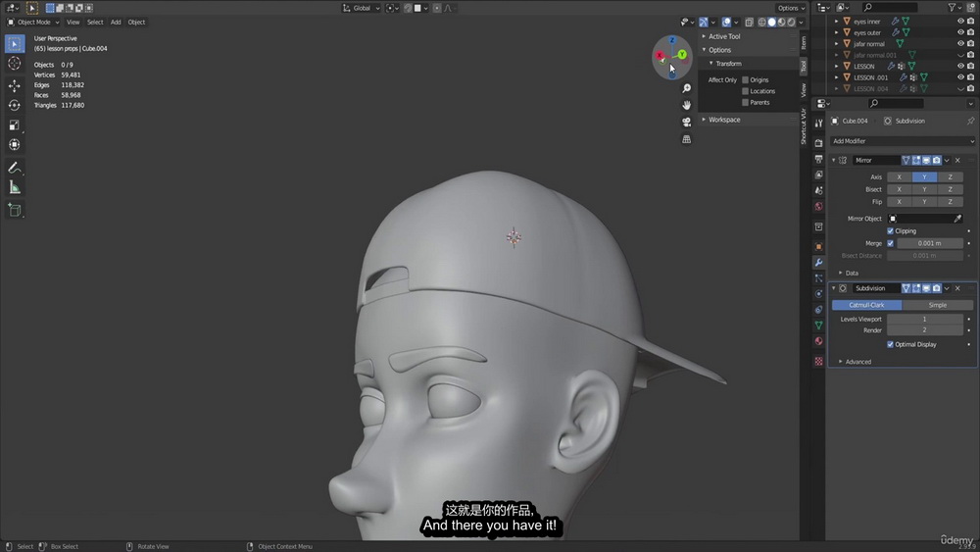
Task: Select the Rotate tool
Action: [15, 105]
